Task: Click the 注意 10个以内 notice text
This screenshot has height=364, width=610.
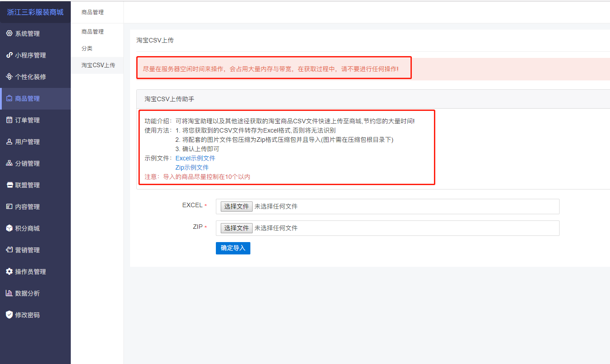Action: [197, 177]
